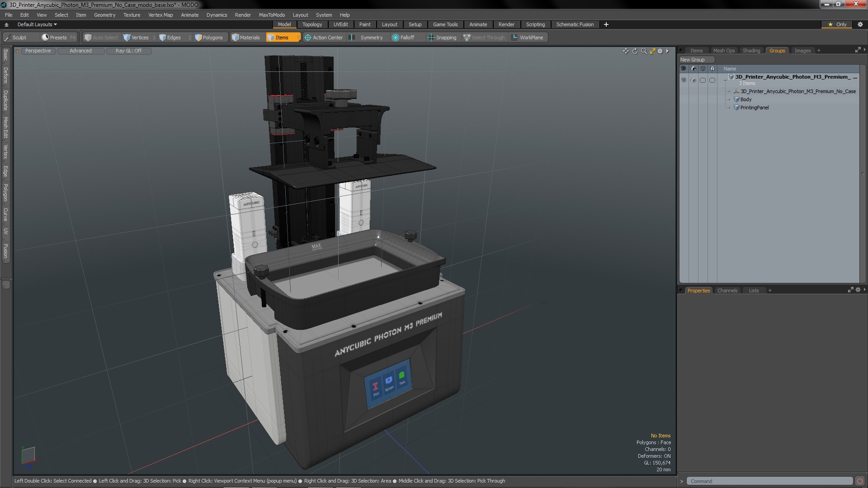Open the Polygon vertical sidebar tab
Screen dimensions: 868x488
[5, 193]
